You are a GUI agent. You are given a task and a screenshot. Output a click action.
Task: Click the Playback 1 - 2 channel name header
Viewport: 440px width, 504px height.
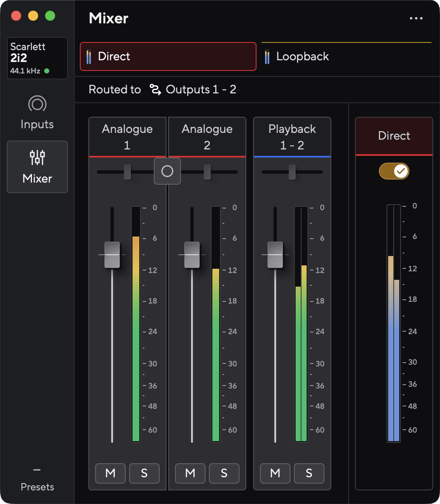[x=292, y=137]
